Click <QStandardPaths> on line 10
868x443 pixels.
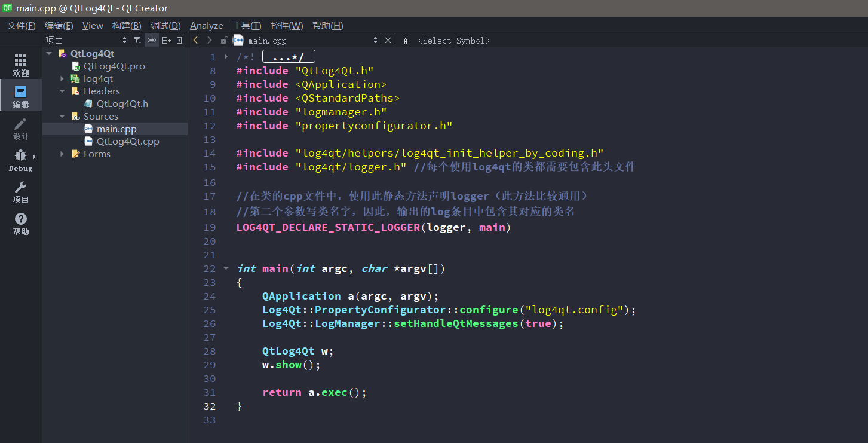coord(348,98)
